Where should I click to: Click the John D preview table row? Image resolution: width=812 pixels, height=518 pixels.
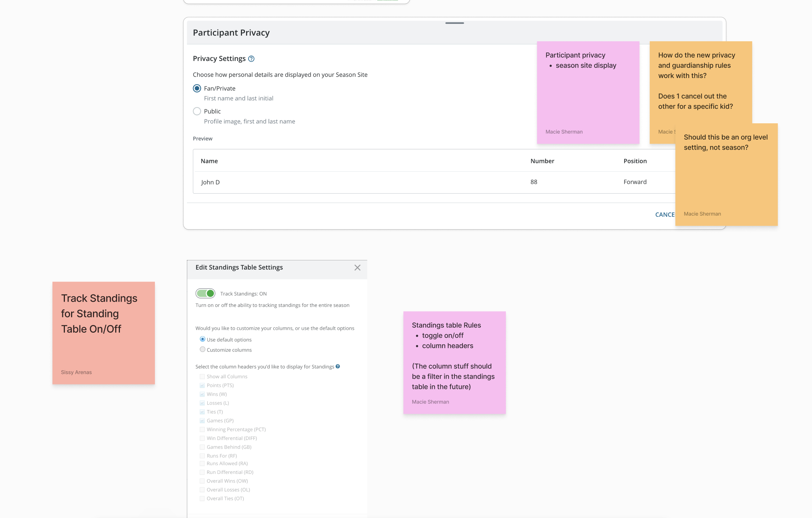point(364,182)
